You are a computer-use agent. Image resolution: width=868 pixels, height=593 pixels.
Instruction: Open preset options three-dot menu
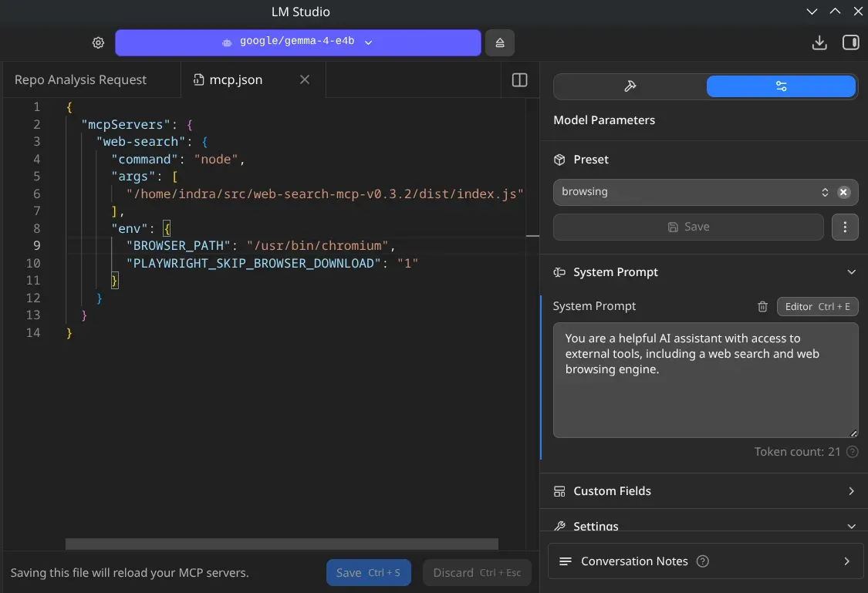pos(844,227)
